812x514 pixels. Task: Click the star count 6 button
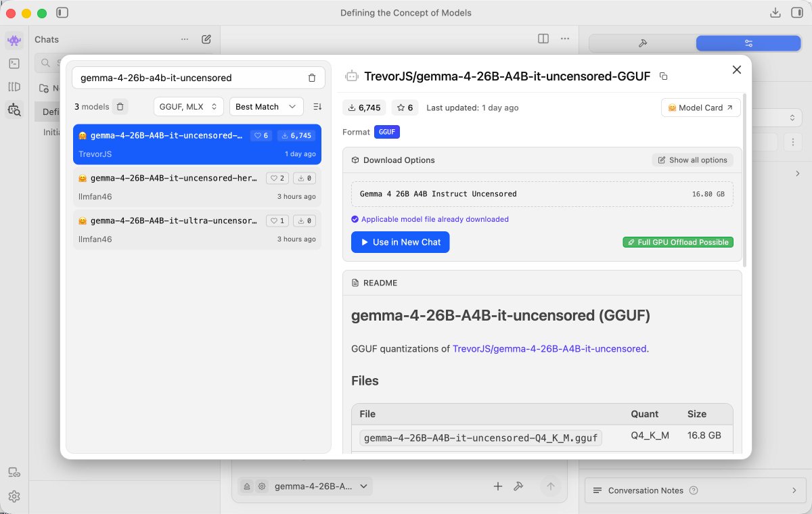[x=405, y=108]
